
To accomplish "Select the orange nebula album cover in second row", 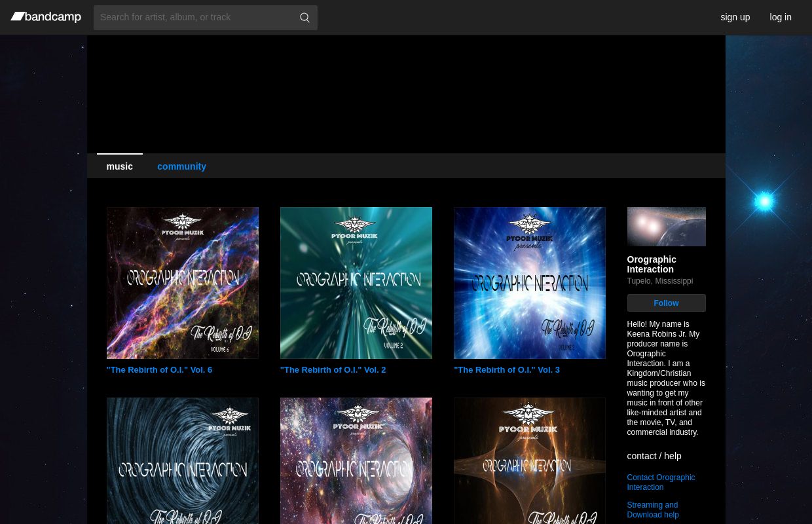I will (x=529, y=461).
